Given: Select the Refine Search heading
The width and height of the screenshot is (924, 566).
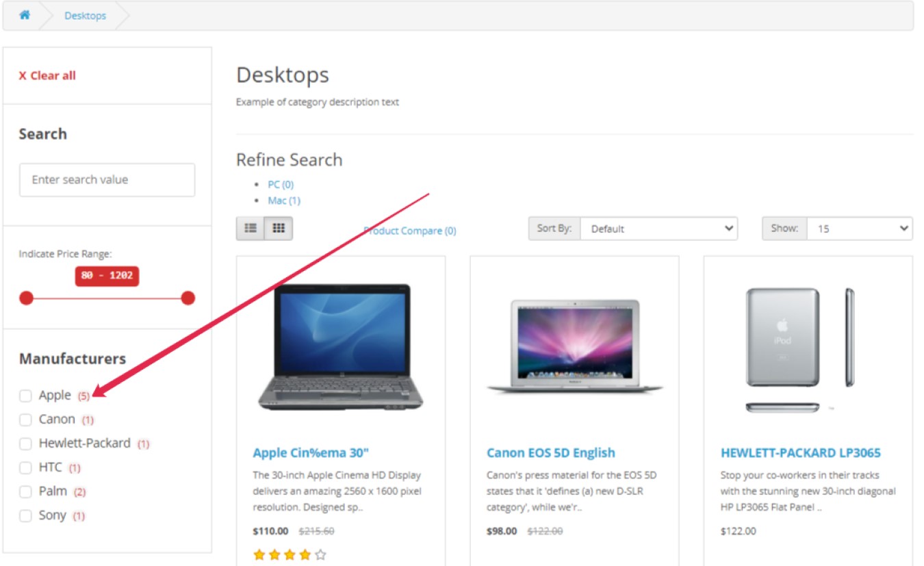Looking at the screenshot, I should point(289,160).
